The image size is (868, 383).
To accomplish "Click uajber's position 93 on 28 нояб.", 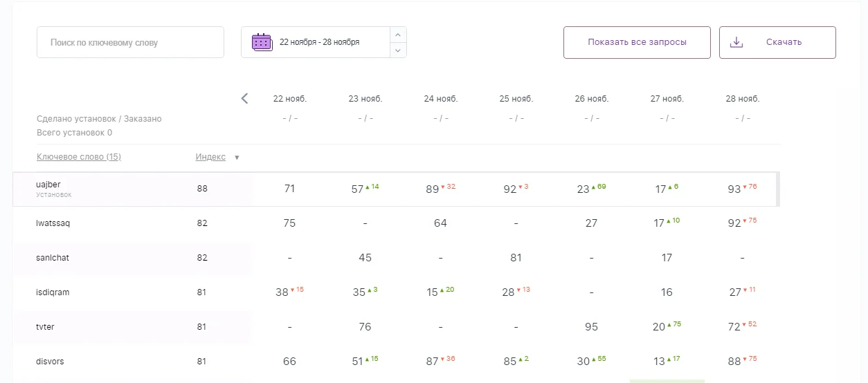I will (x=734, y=189).
